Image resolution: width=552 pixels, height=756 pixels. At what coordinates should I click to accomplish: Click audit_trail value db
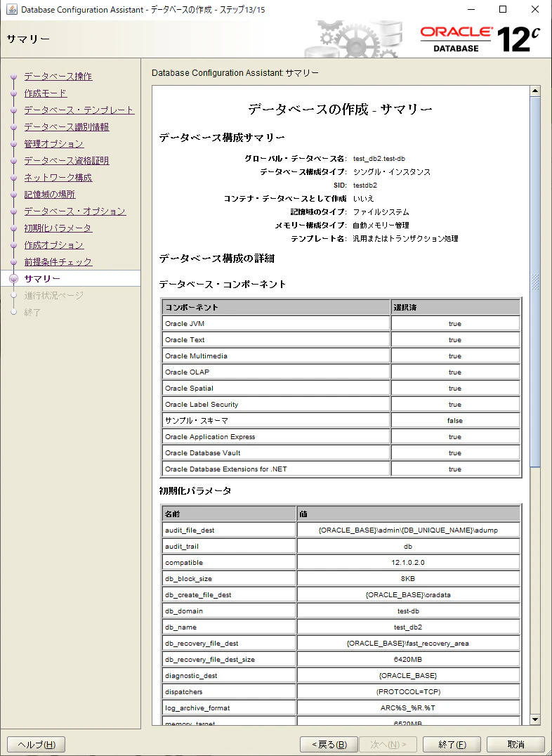tap(408, 546)
